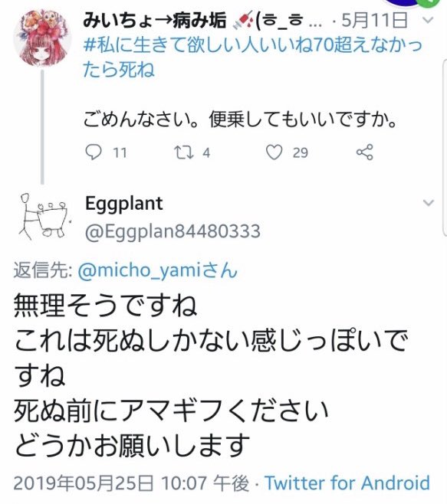Open the ごめんなさい tweet body text
Image resolution: width=447 pixels, height=504 pixels.
tap(240, 119)
